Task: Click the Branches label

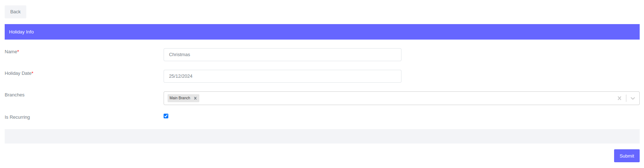Action: pyautogui.click(x=15, y=95)
